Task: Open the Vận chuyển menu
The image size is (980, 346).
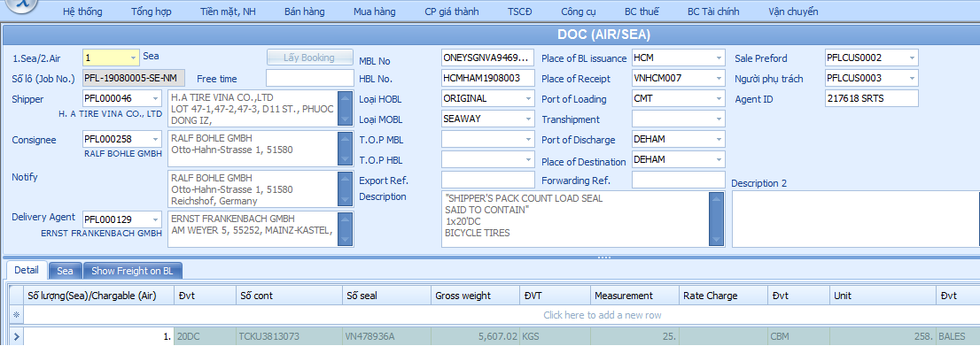Action: (793, 12)
